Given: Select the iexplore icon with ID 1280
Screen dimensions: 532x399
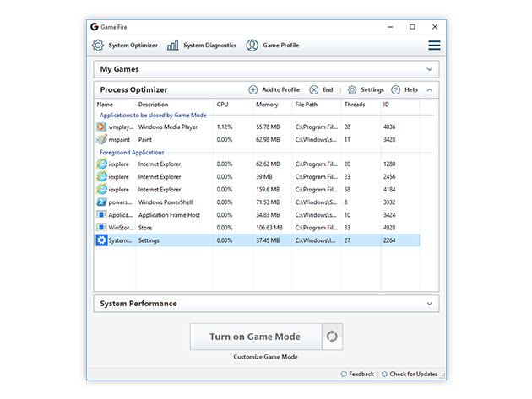Looking at the screenshot, I should (101, 164).
